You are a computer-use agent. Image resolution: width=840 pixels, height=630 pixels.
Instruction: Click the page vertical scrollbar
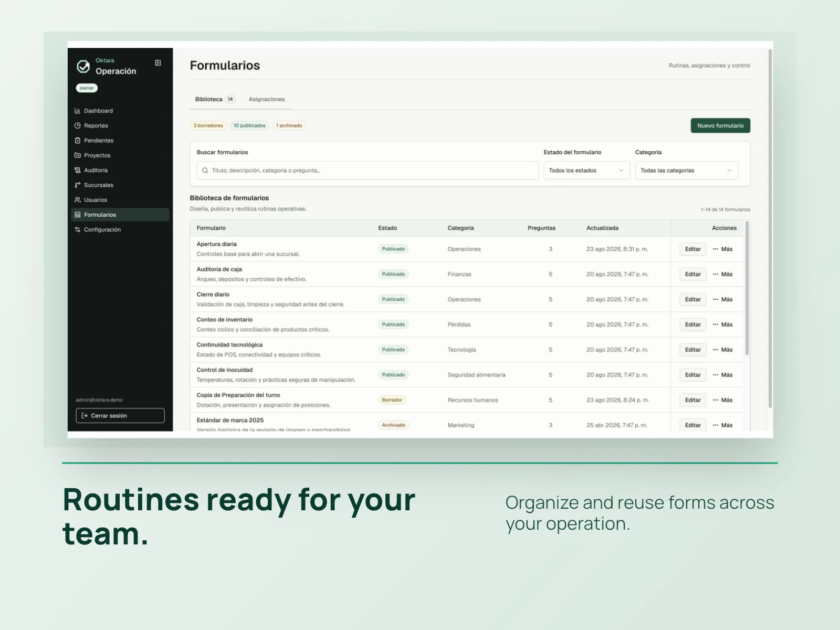(770, 228)
